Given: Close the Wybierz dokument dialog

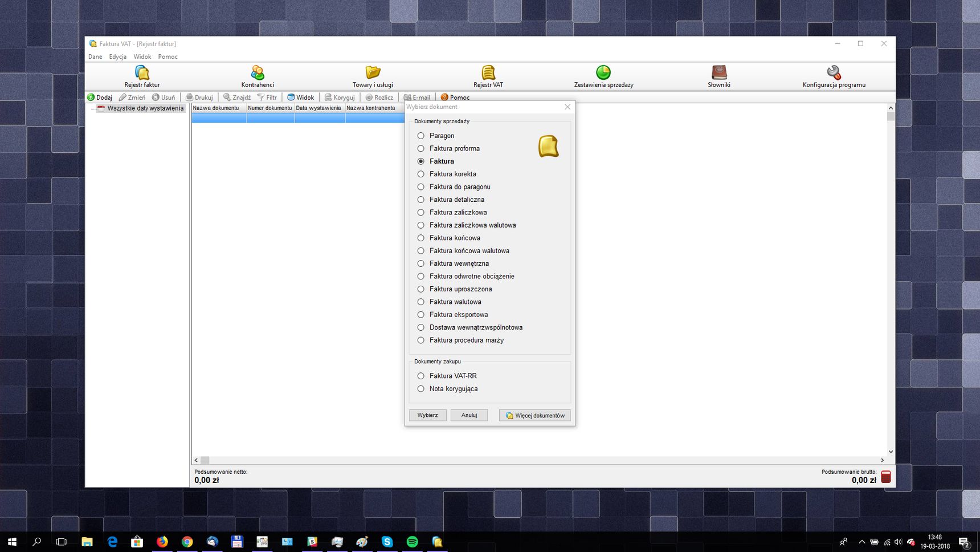Looking at the screenshot, I should click(x=567, y=107).
